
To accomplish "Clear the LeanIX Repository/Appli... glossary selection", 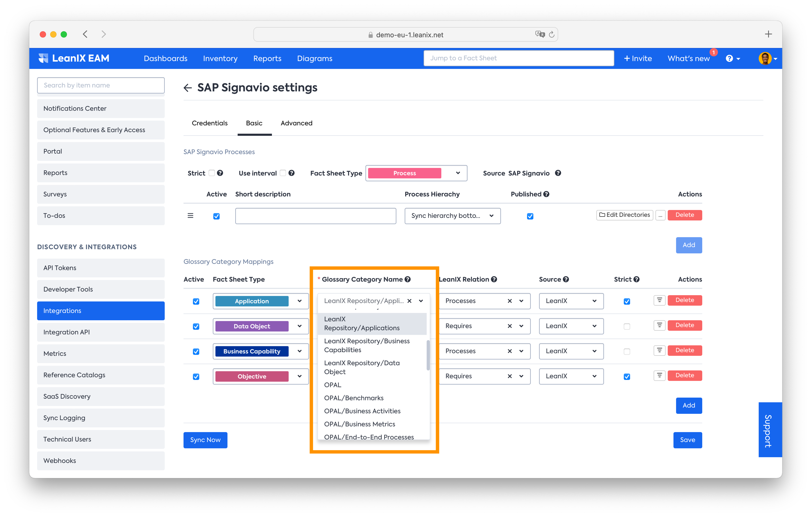I will [x=409, y=301].
